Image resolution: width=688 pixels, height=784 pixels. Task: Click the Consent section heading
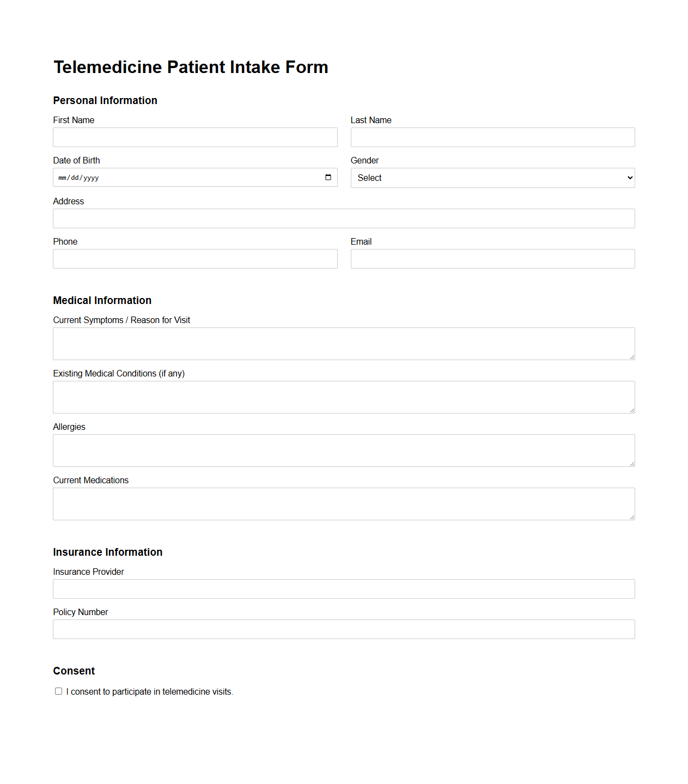coord(74,671)
